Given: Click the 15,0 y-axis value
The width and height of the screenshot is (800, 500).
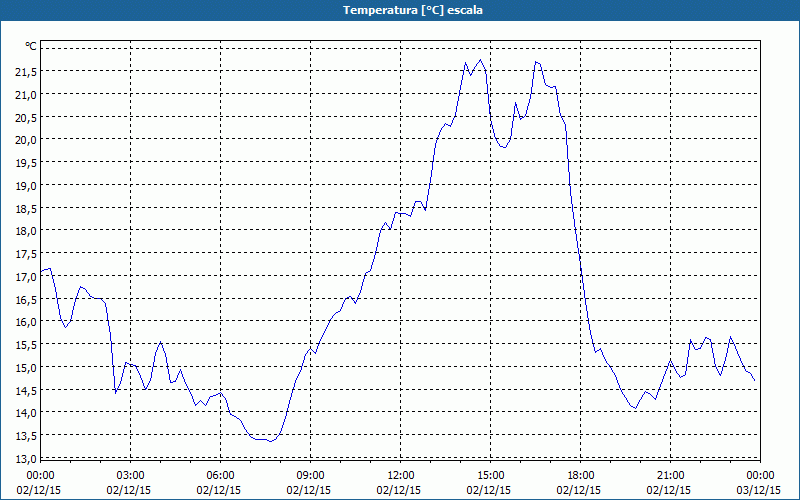Looking at the screenshot, I should click(26, 368).
